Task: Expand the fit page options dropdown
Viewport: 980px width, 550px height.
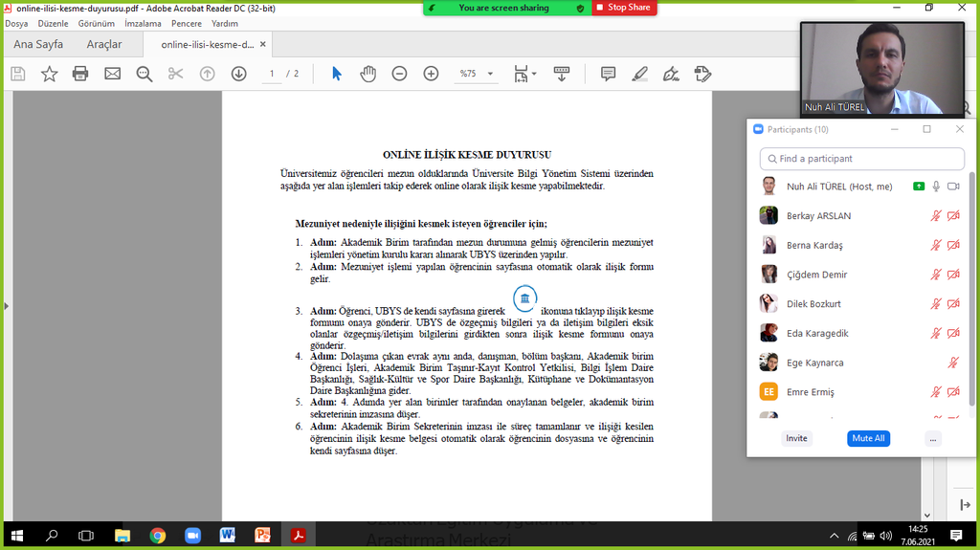Action: point(525,74)
